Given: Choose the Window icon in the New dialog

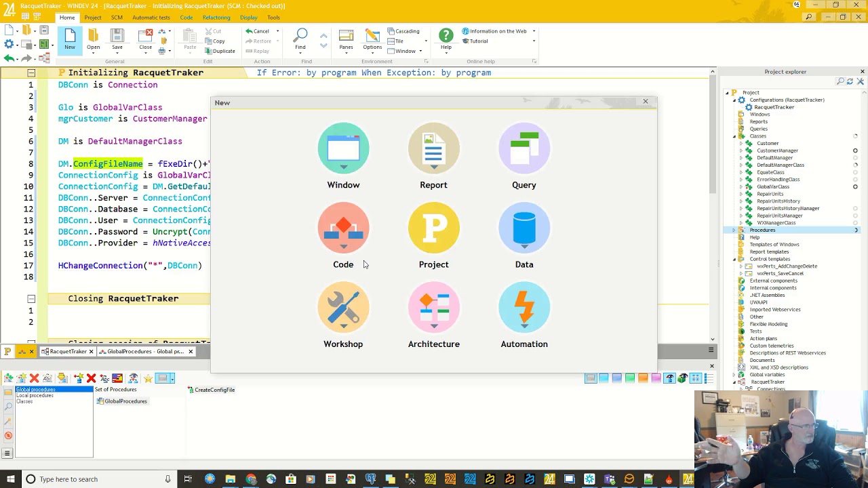Looking at the screenshot, I should coord(343,148).
